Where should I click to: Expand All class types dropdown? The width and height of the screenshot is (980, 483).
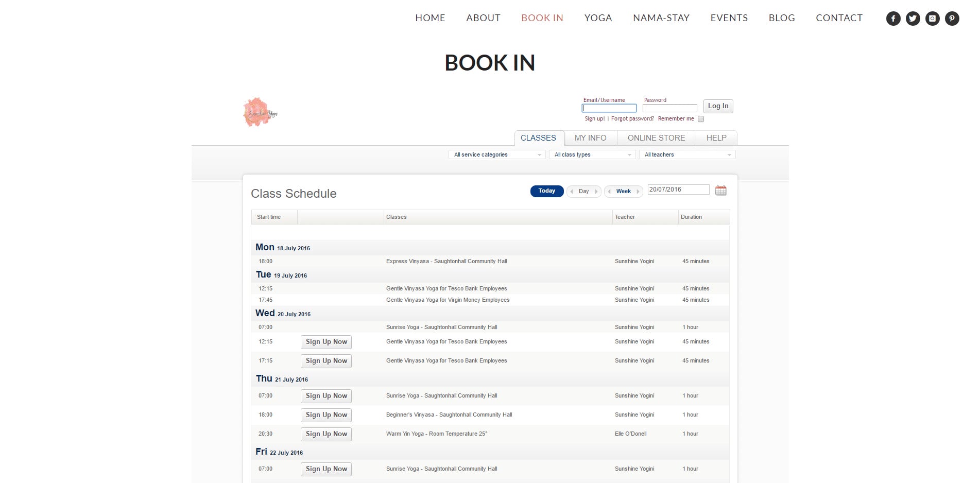pyautogui.click(x=592, y=154)
